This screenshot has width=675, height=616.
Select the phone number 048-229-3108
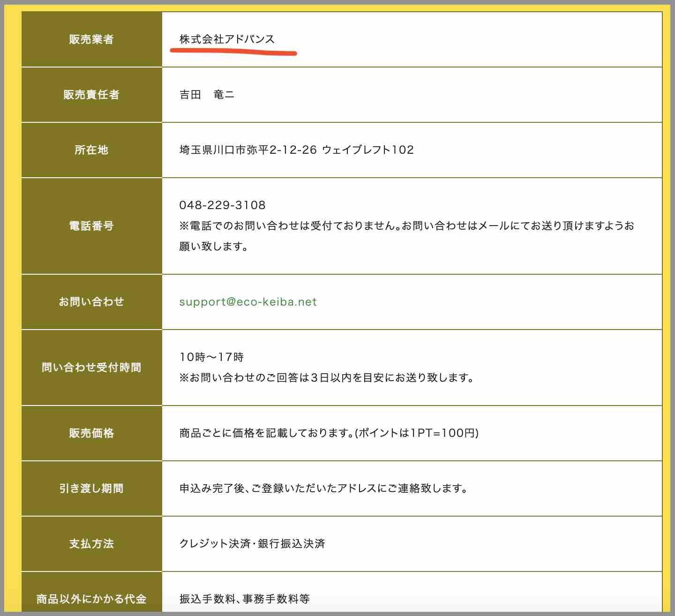(221, 205)
